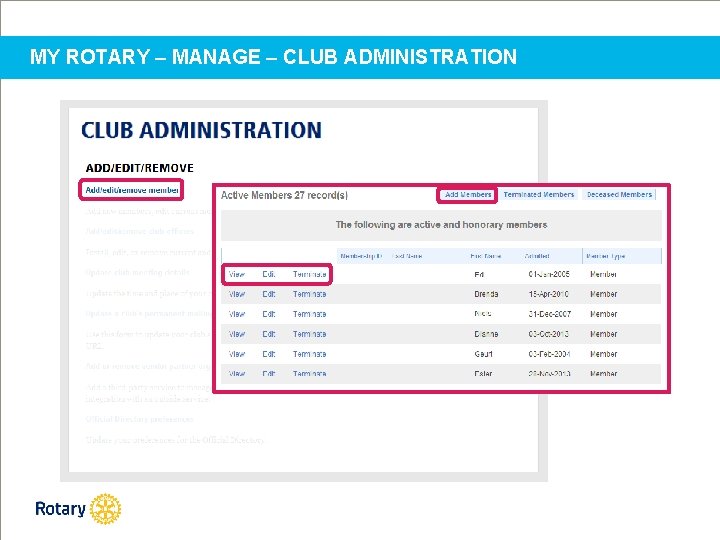The height and width of the screenshot is (540, 720).
Task: Click Terminate in the 31-Dec-2007 row
Action: point(309,314)
